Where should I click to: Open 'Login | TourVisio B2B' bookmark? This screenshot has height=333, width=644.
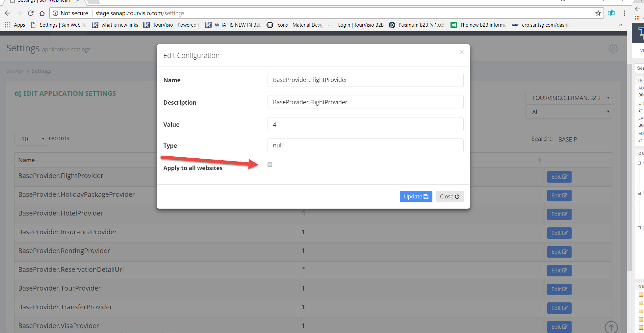[360, 25]
